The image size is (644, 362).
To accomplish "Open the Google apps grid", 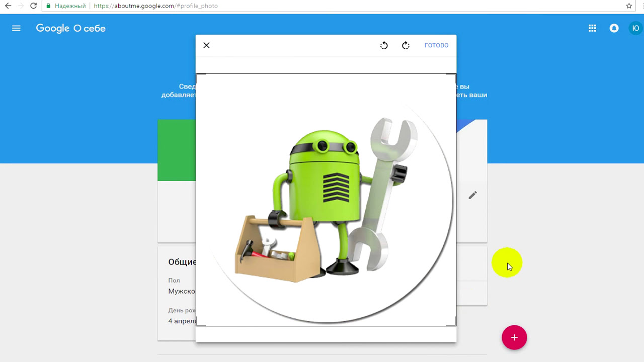I will [592, 28].
